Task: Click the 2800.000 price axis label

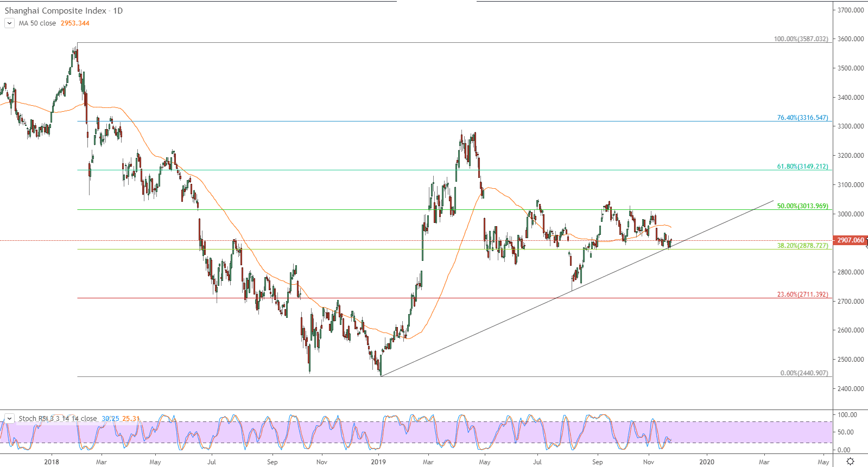Action: tap(851, 272)
